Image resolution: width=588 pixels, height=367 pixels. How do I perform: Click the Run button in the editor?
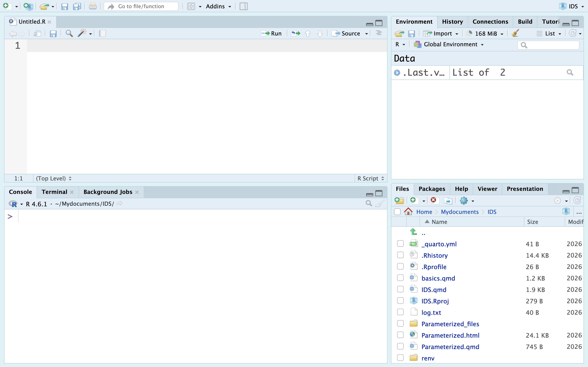coord(271,33)
